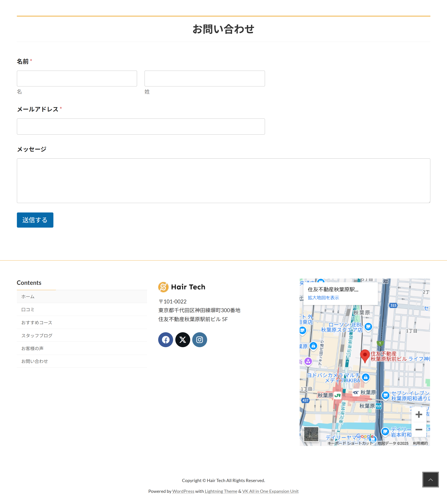Open 口コミ from the footer menu
This screenshot has height=504, width=447.
point(28,309)
